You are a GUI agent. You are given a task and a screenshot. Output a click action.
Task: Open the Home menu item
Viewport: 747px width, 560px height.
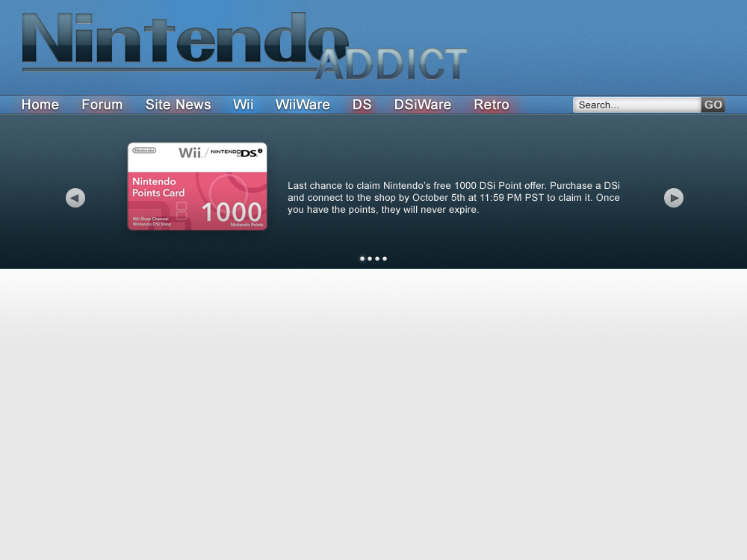tap(40, 105)
